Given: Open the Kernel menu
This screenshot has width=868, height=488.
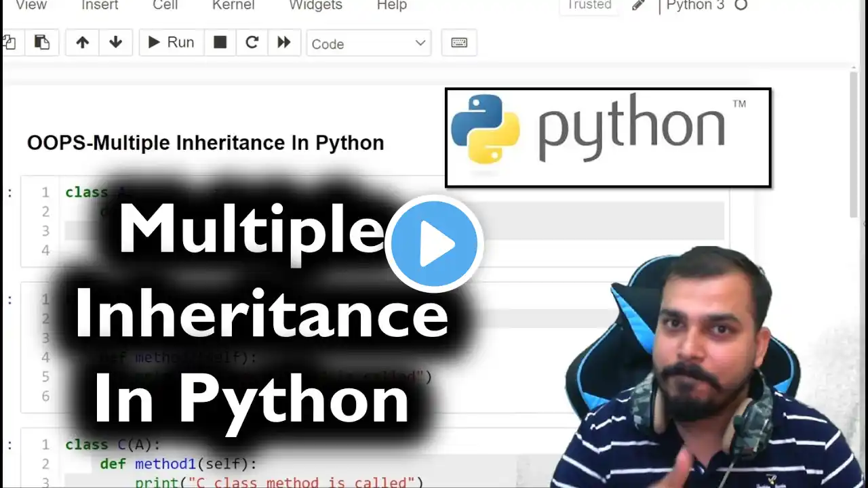Looking at the screenshot, I should pyautogui.click(x=233, y=5).
